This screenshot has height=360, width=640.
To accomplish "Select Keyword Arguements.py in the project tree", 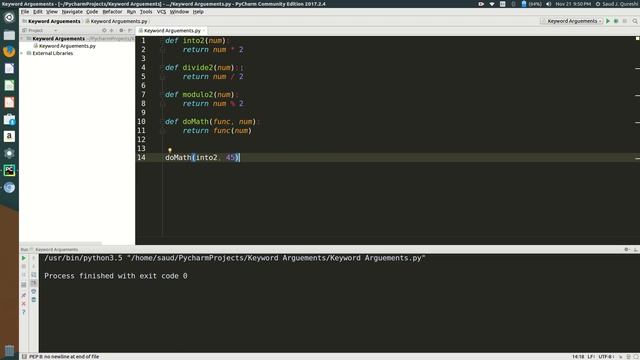I will [67, 46].
